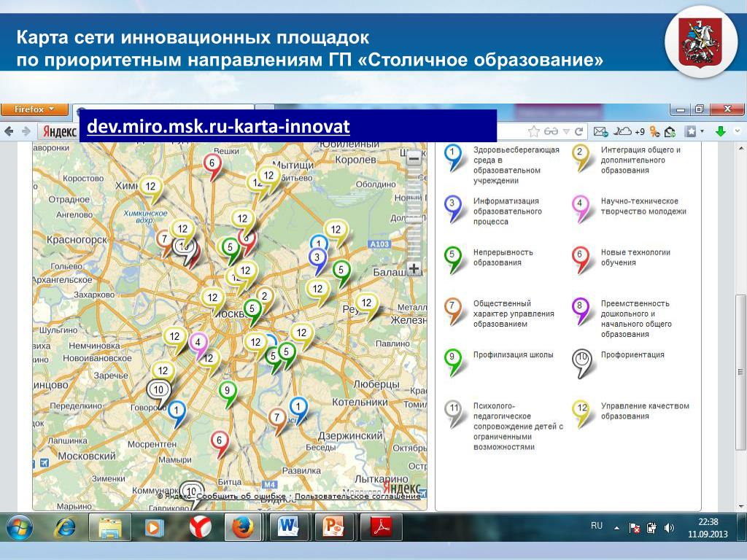Click legend icon 12 for Управление качеством
The width and height of the screenshot is (747, 560).
[581, 413]
